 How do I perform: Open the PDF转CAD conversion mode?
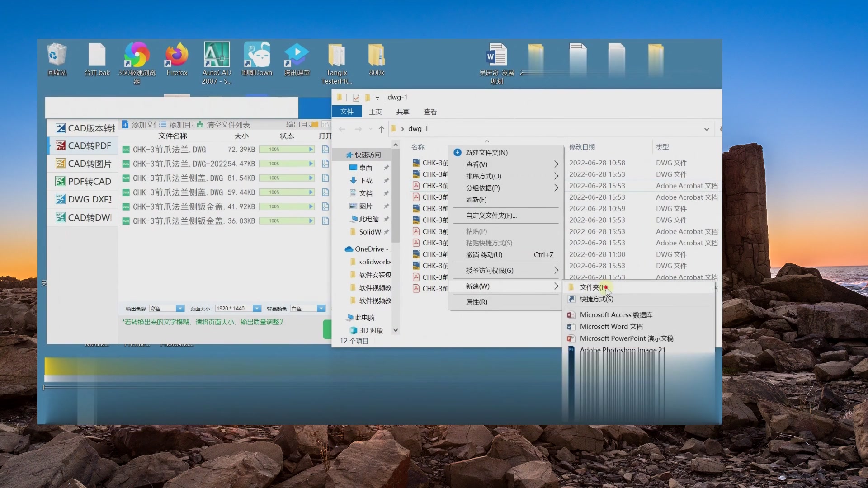[x=89, y=182]
